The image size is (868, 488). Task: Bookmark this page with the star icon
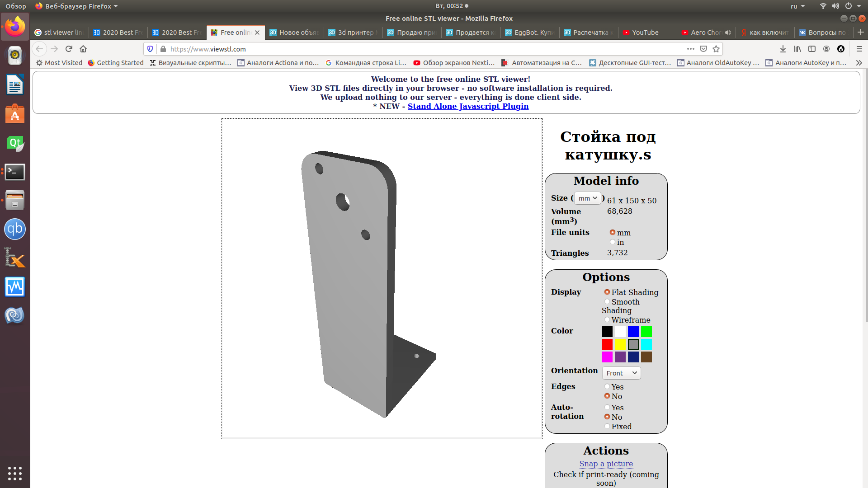[x=716, y=49]
